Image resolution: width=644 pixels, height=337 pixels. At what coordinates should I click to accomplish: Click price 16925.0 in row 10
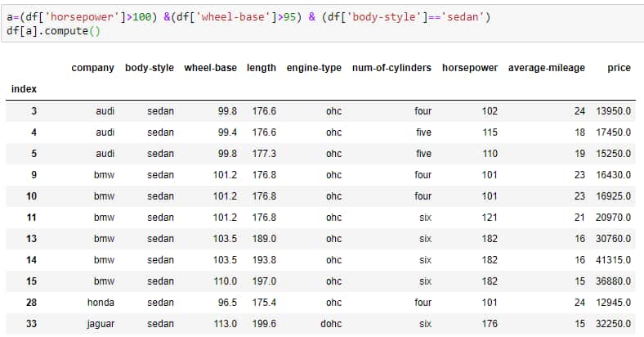[x=613, y=196]
